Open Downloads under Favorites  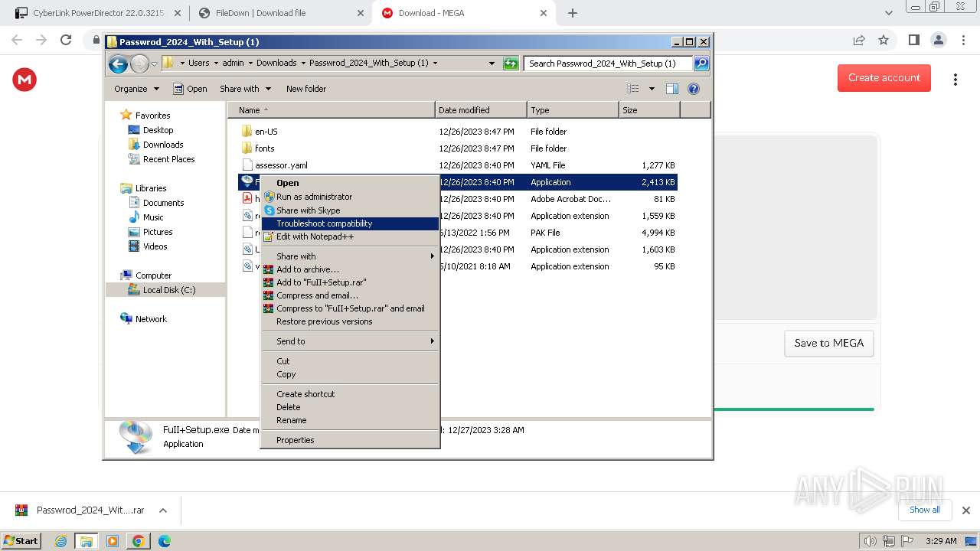tap(163, 145)
